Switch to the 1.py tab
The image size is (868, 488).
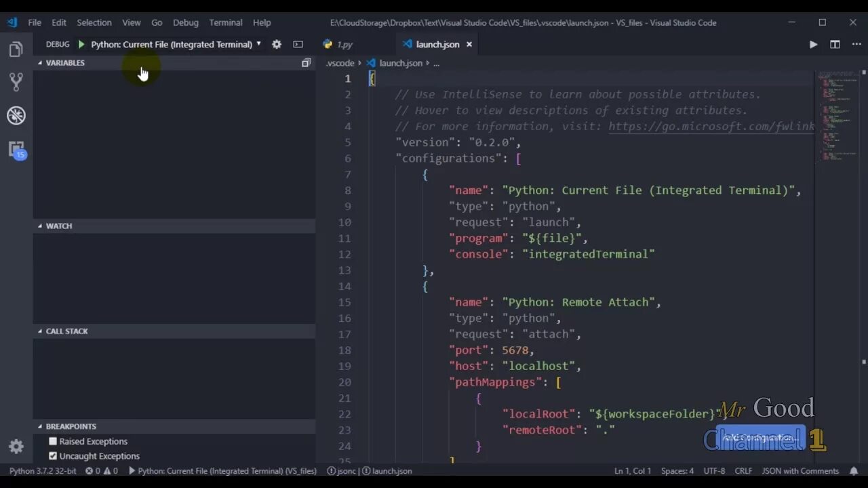(338, 44)
